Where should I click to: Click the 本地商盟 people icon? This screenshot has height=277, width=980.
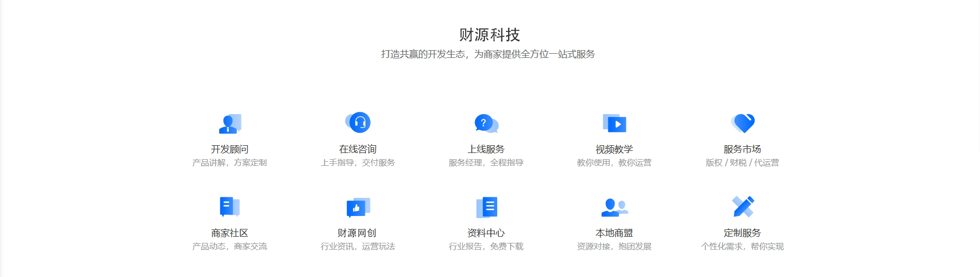click(x=615, y=207)
